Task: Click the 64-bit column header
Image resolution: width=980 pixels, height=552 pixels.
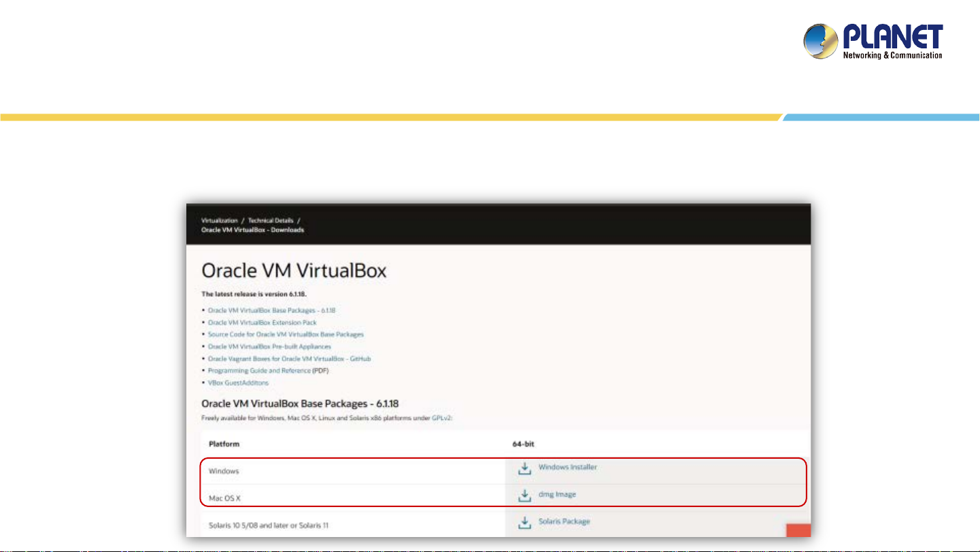Action: (522, 444)
